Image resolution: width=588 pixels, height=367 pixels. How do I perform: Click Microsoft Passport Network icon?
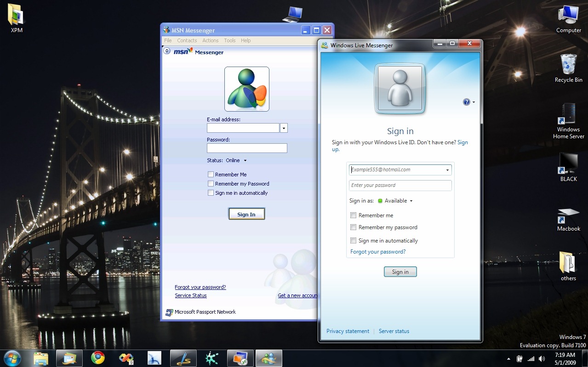169,312
